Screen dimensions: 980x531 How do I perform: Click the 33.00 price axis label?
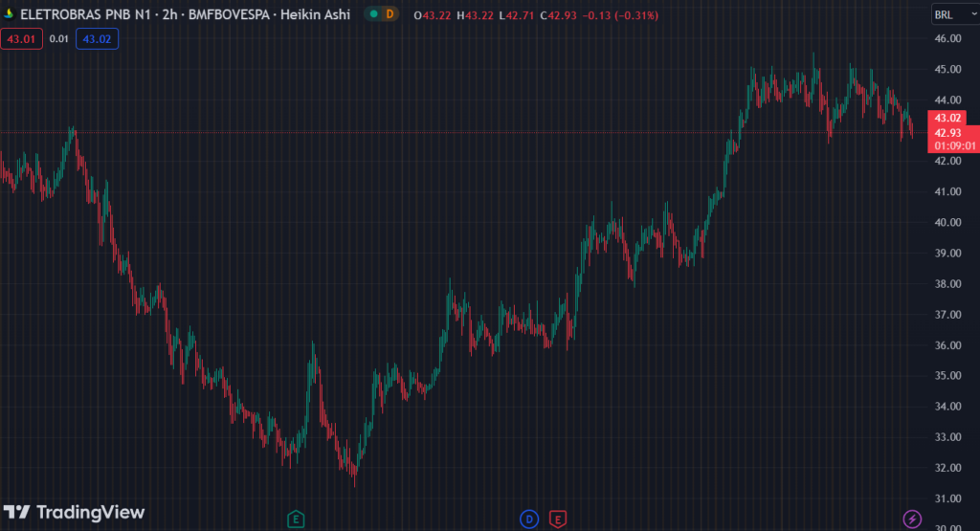click(947, 436)
